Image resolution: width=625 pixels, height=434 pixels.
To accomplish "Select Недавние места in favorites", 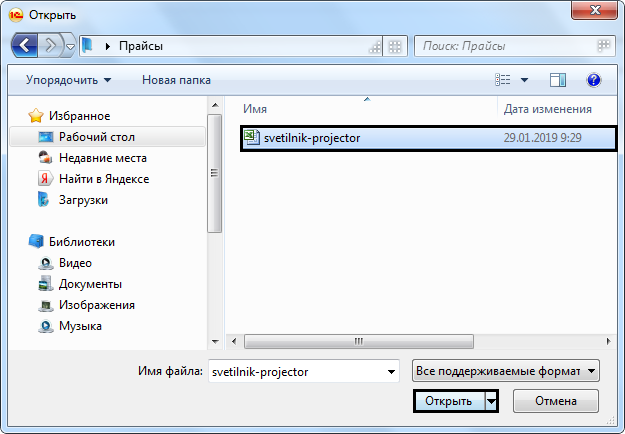I will (x=102, y=158).
